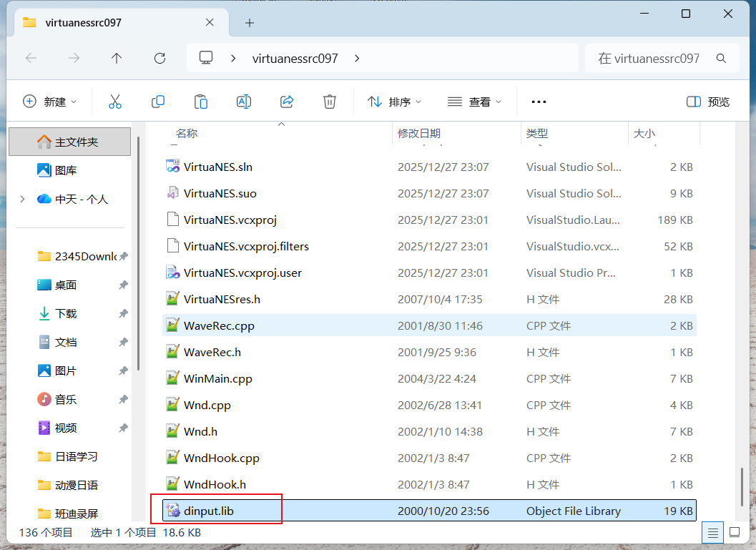Select Wnd.h file name

coord(200,431)
